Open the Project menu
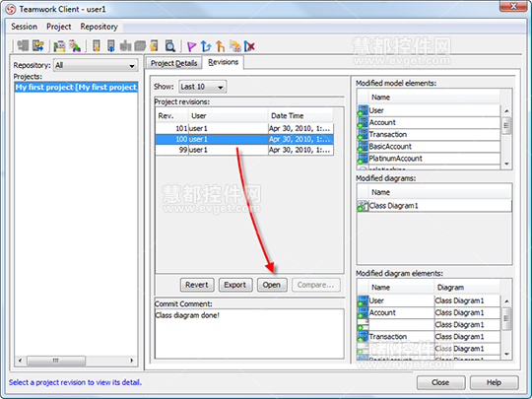 tap(59, 27)
